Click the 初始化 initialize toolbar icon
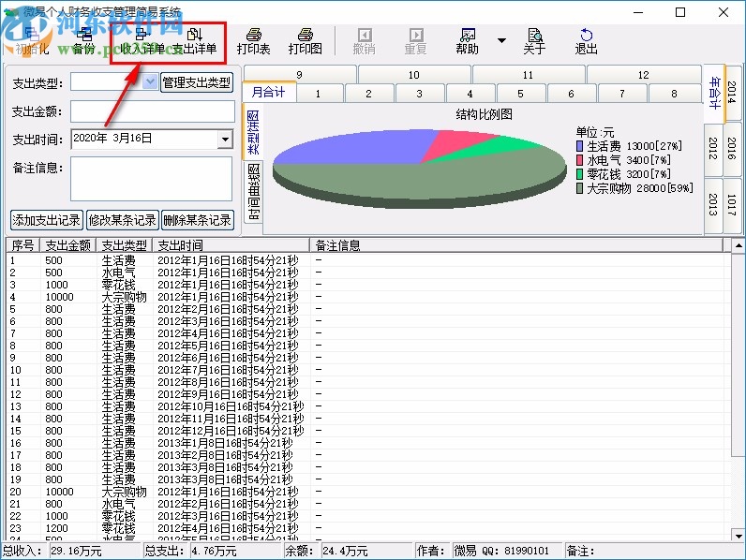The height and width of the screenshot is (560, 746). 32,41
